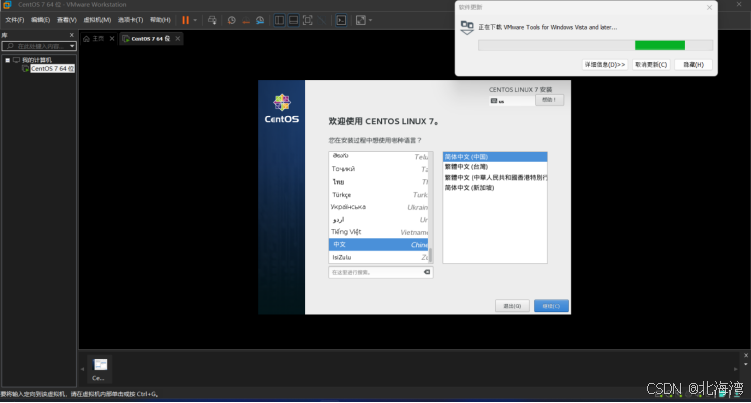Click the Unity mode toolbar icon
The width and height of the screenshot is (751, 403).
(322, 20)
